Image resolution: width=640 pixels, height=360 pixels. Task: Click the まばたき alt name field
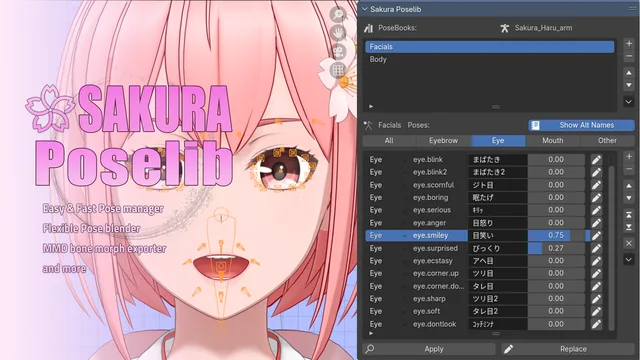[498, 160]
